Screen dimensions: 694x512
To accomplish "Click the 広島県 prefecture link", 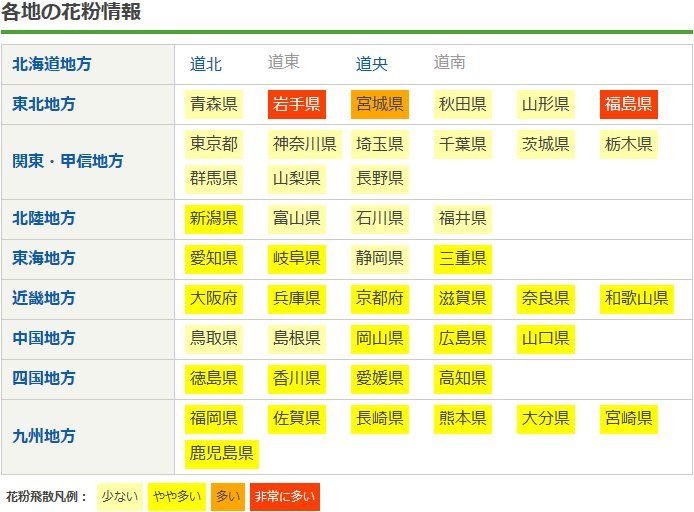I will pyautogui.click(x=463, y=338).
